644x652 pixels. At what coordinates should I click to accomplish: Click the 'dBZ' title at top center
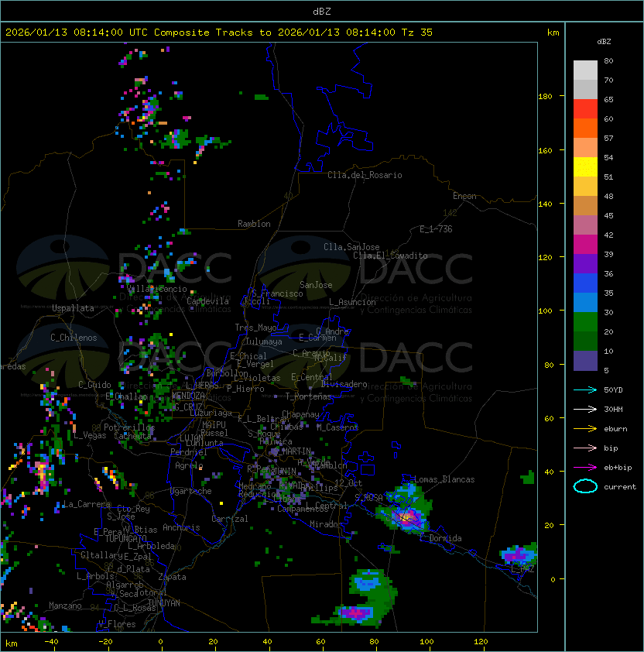pyautogui.click(x=322, y=11)
